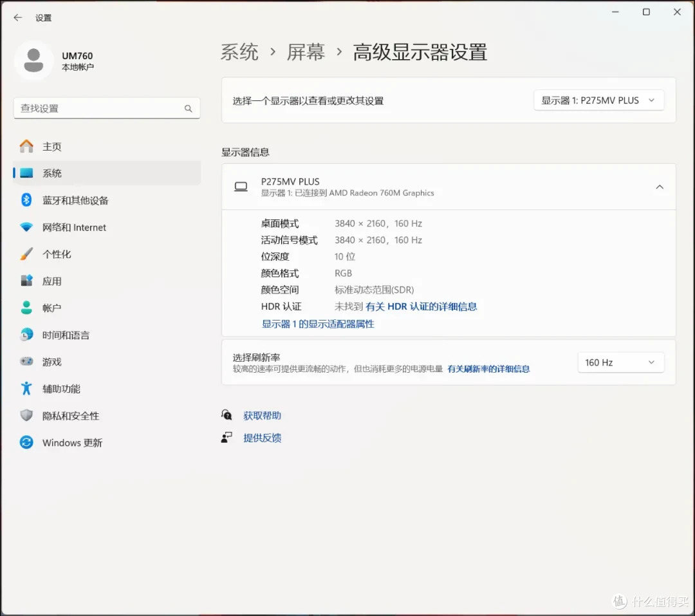Click the 应用 apps icon
This screenshot has height=616, width=695.
point(26,281)
